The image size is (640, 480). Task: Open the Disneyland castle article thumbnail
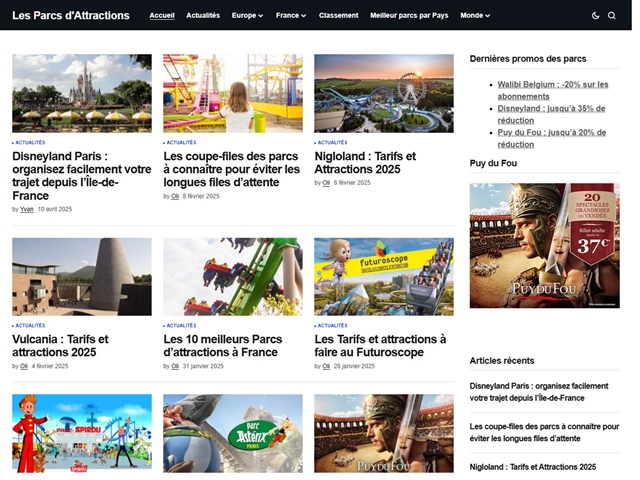tap(82, 93)
